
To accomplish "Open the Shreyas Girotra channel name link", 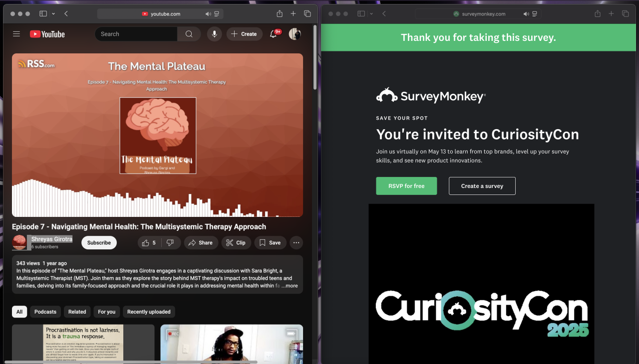I will coord(52,239).
